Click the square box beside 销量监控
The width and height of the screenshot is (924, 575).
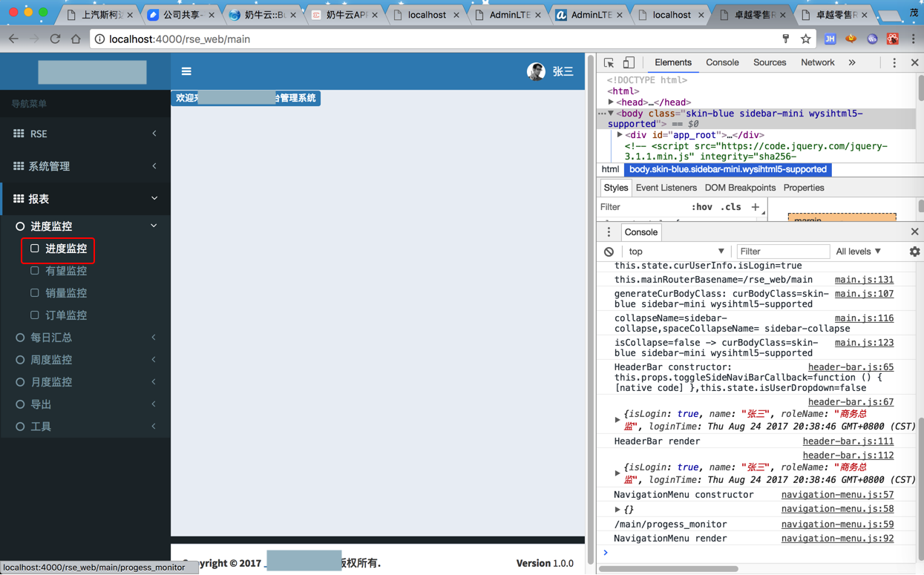coord(35,293)
